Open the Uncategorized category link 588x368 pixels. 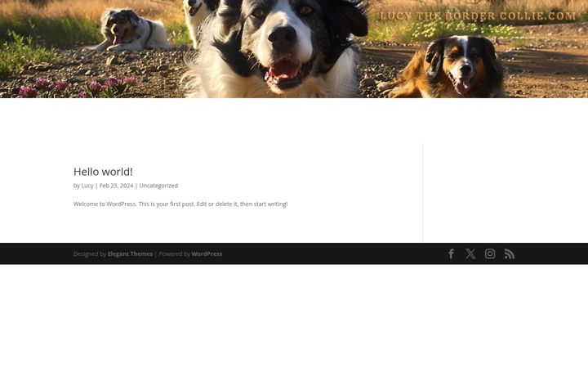point(158,186)
